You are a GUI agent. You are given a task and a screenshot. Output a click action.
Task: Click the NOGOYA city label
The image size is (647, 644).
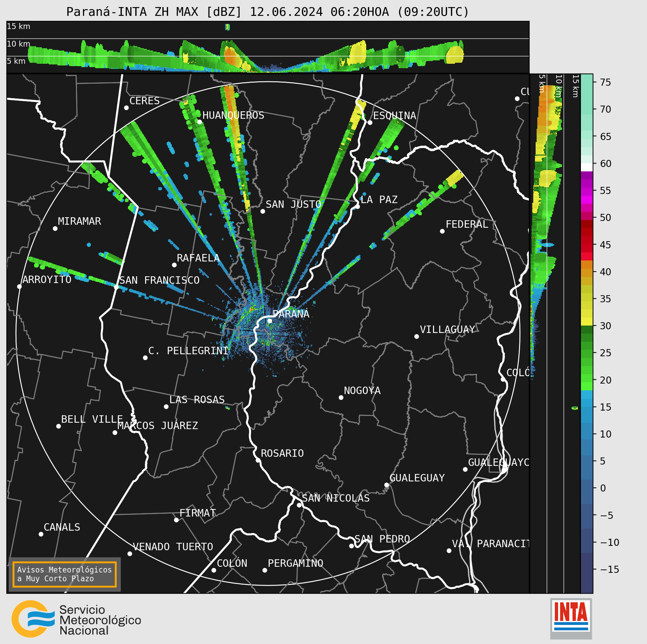pyautogui.click(x=362, y=391)
